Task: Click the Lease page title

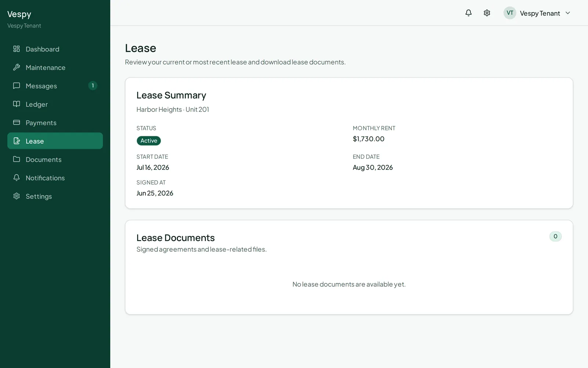Action: pos(140,48)
